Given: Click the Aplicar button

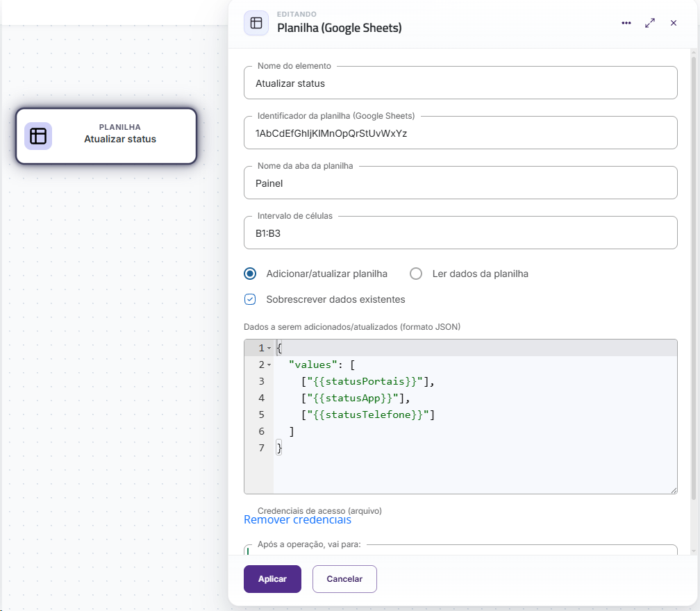Looking at the screenshot, I should [x=272, y=579].
